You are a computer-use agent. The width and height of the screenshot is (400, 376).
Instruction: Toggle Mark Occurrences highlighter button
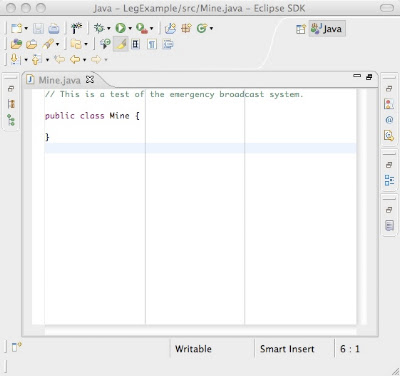pyautogui.click(x=121, y=44)
